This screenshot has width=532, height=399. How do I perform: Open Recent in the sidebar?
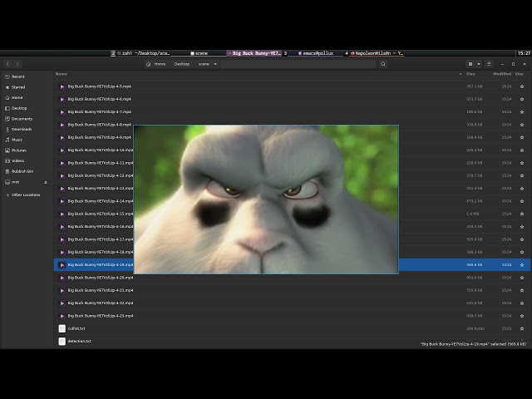coord(18,76)
